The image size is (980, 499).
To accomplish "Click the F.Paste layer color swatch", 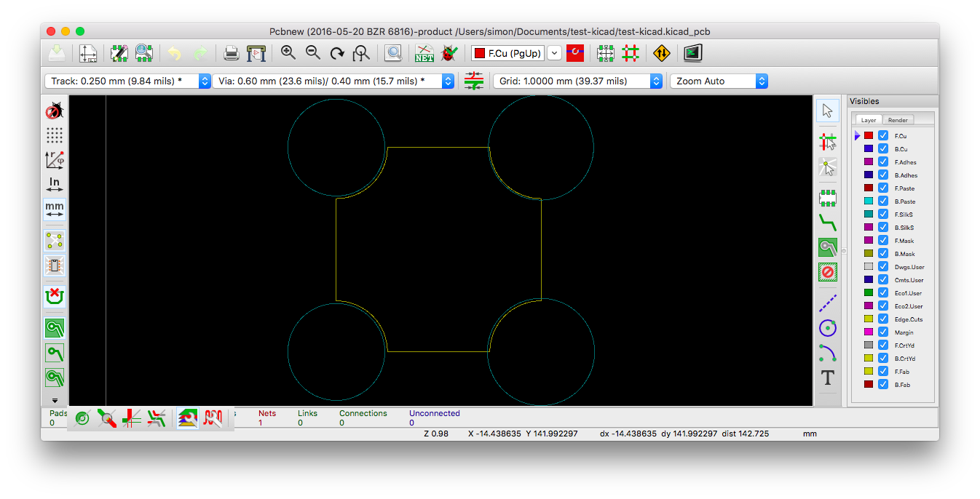I will [x=869, y=188].
